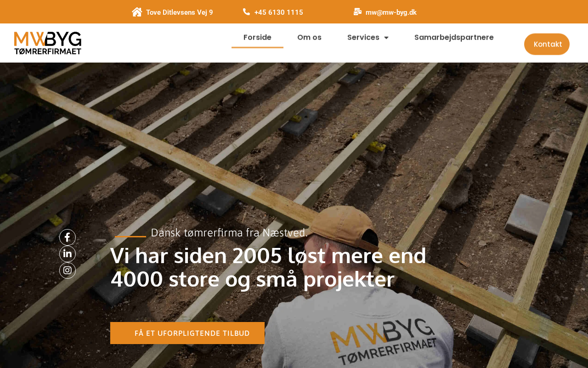This screenshot has height=368, width=588.
Task: Click the phone handset icon
Action: 246,12
